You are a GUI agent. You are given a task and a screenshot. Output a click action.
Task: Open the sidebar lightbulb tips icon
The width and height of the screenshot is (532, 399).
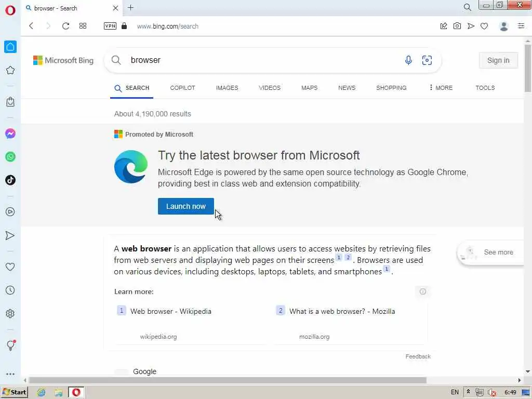pyautogui.click(x=10, y=345)
